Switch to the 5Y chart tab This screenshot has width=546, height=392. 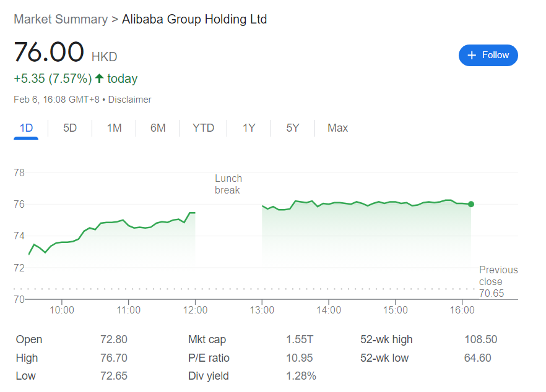click(x=293, y=128)
